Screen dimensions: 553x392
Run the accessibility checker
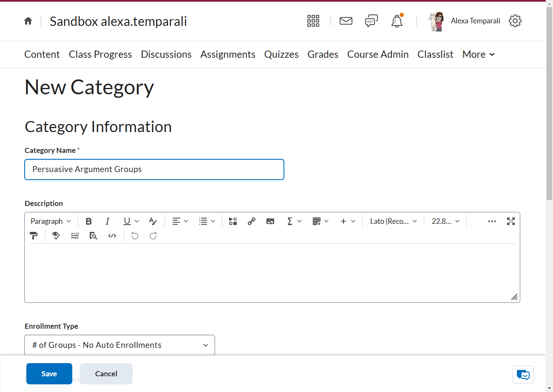coord(56,236)
